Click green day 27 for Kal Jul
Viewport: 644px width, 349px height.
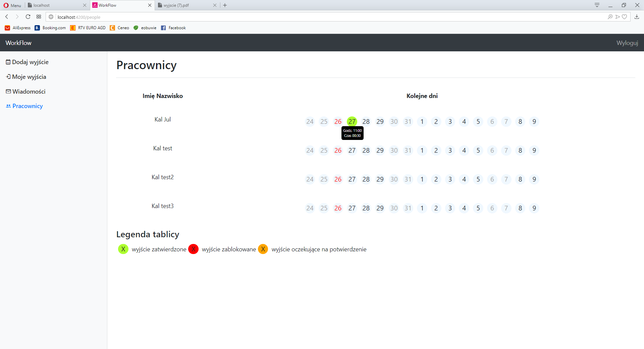click(x=352, y=121)
